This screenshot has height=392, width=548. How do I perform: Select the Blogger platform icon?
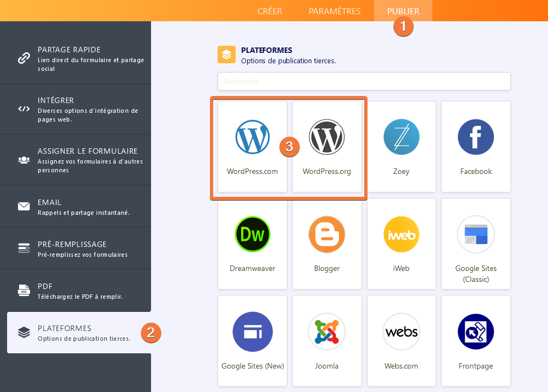pyautogui.click(x=327, y=234)
